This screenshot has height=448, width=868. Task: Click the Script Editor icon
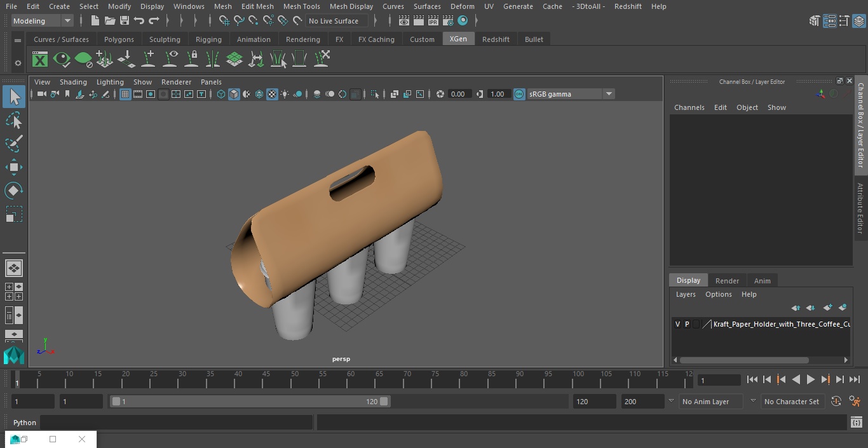pyautogui.click(x=856, y=423)
